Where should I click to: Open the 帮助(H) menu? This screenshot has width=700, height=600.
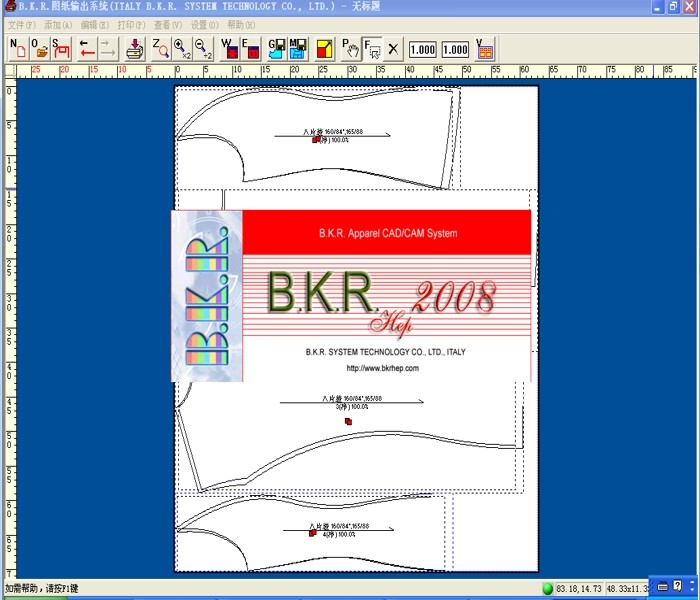[x=241, y=25]
